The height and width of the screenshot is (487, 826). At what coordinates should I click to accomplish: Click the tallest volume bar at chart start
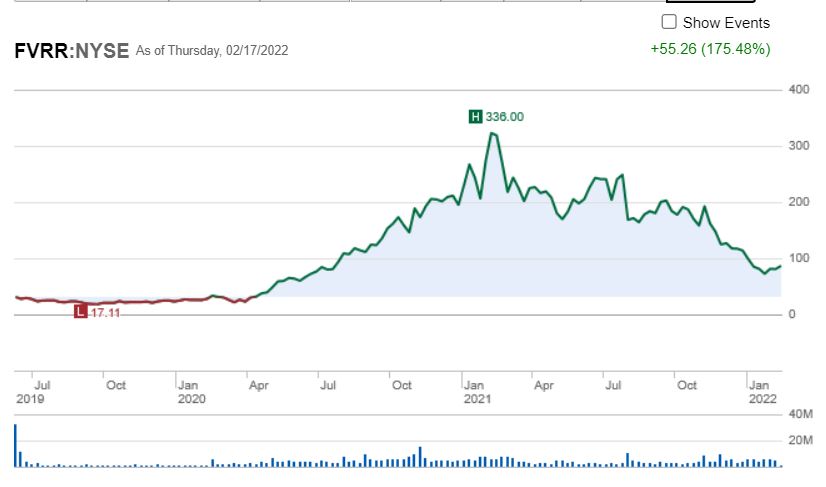coord(15,445)
